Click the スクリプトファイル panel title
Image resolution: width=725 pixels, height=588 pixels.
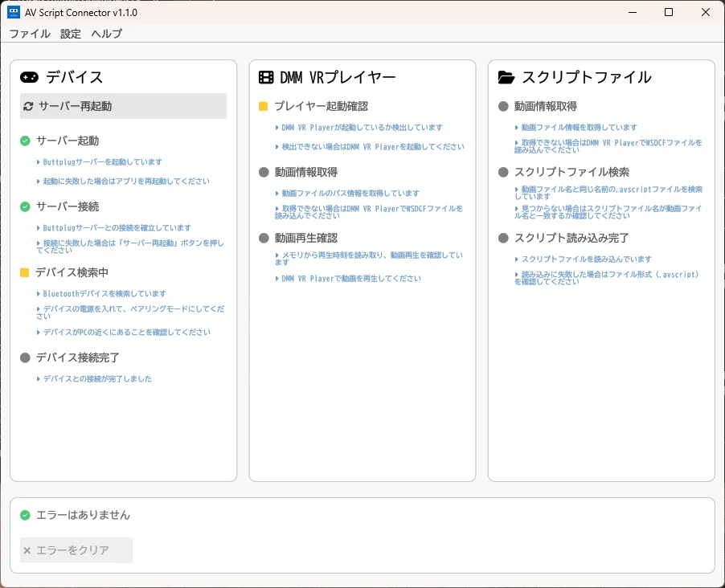pyautogui.click(x=587, y=77)
